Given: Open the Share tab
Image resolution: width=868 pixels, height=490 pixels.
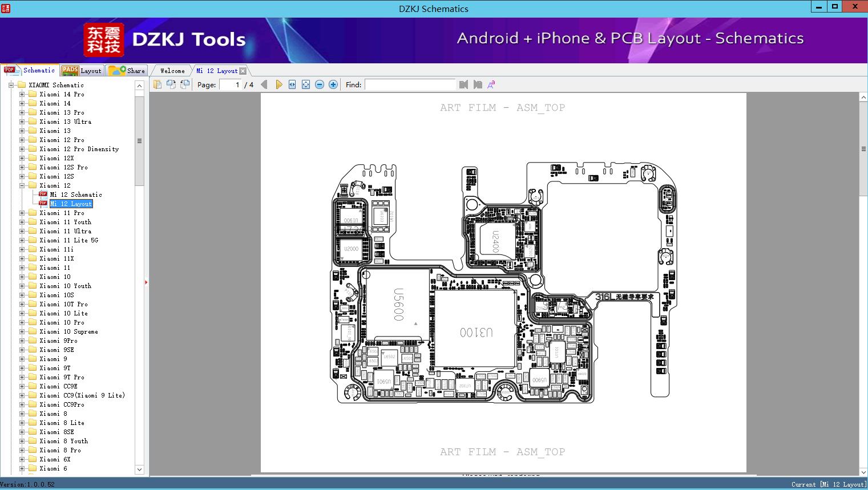Looking at the screenshot, I should point(127,71).
